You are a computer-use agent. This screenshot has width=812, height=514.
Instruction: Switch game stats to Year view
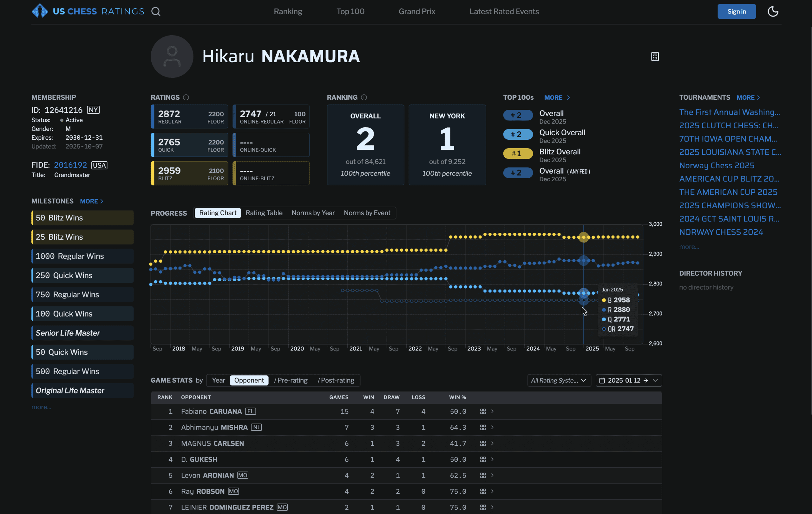218,380
